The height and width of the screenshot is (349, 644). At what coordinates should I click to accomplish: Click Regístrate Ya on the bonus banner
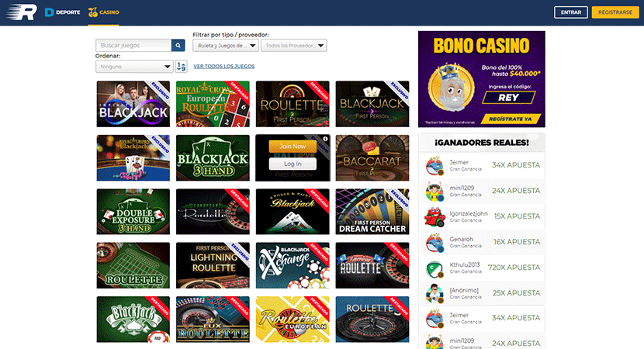[x=510, y=119]
